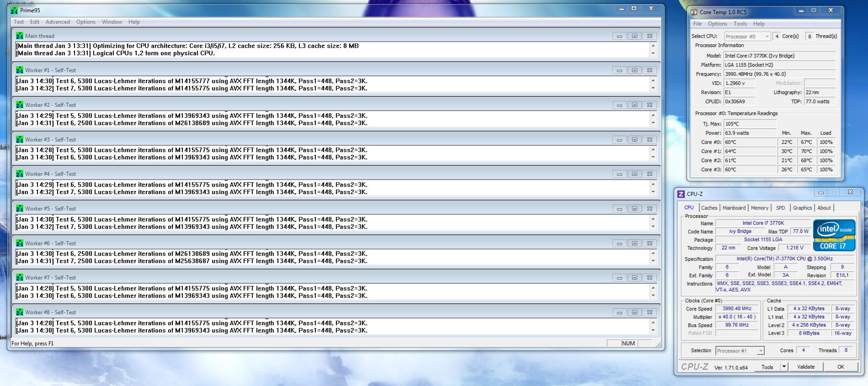Close the Worker #8 child window

pyautogui.click(x=650, y=312)
